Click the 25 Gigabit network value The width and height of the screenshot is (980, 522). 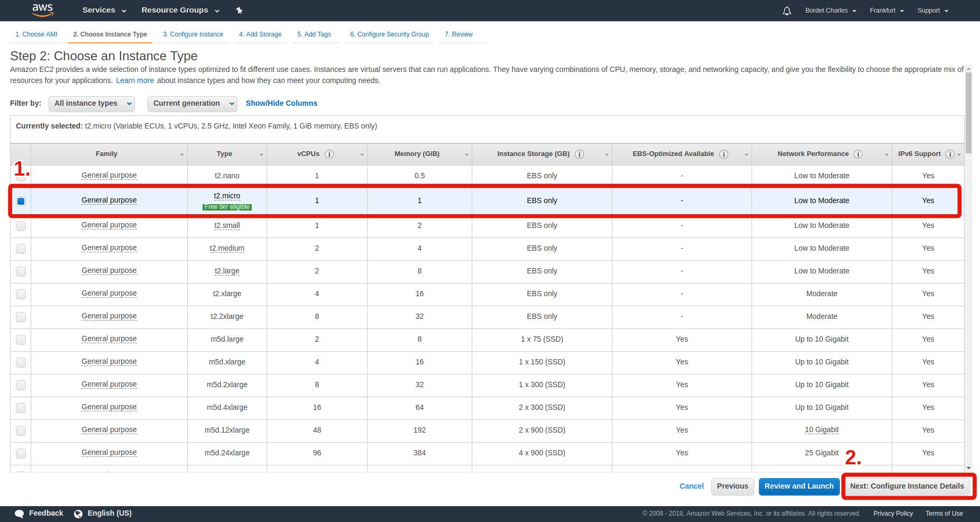pos(821,453)
